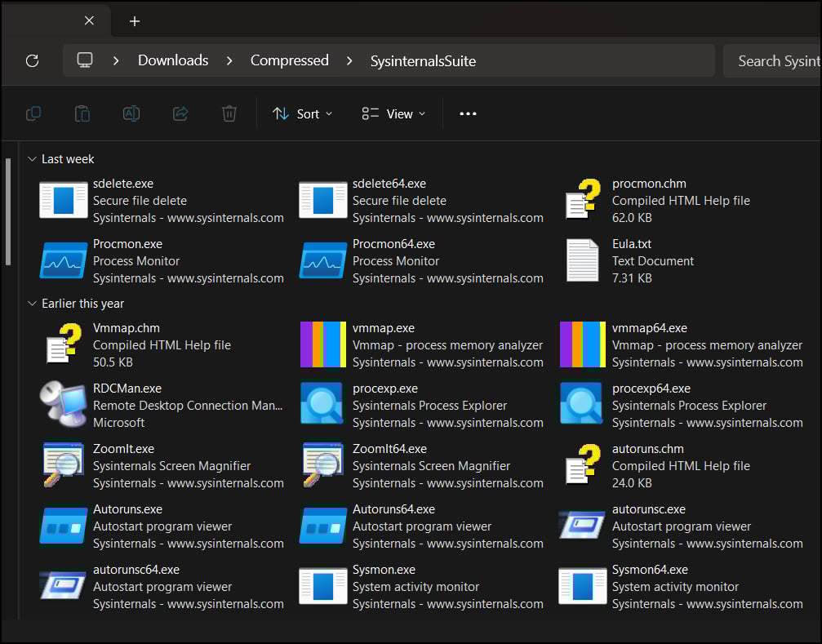
Task: Click the Autoruns.exe file name
Action: tap(127, 509)
